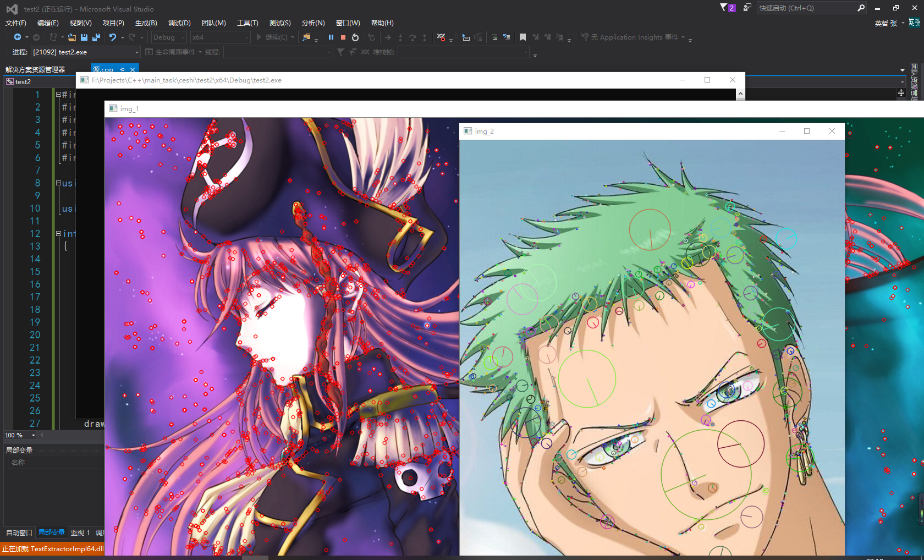Expand the 生命周期事件 dropdown
The image size is (924, 560).
[200, 52]
